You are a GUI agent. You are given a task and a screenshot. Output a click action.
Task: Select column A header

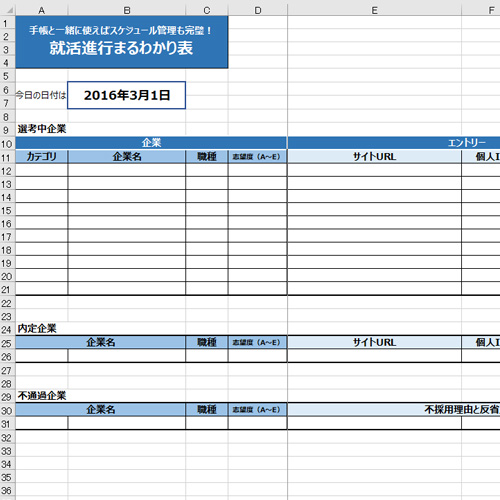pyautogui.click(x=42, y=10)
